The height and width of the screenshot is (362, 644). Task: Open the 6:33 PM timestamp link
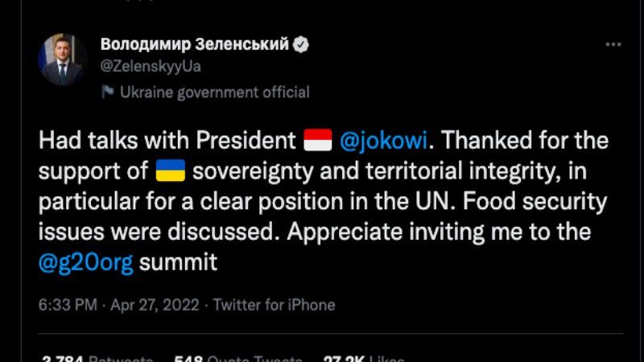(68, 305)
